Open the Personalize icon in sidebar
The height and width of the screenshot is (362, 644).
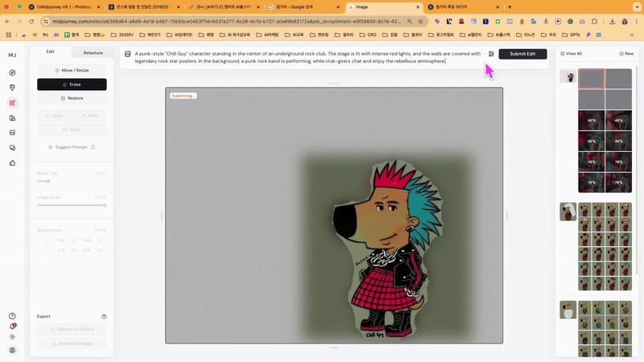12,117
